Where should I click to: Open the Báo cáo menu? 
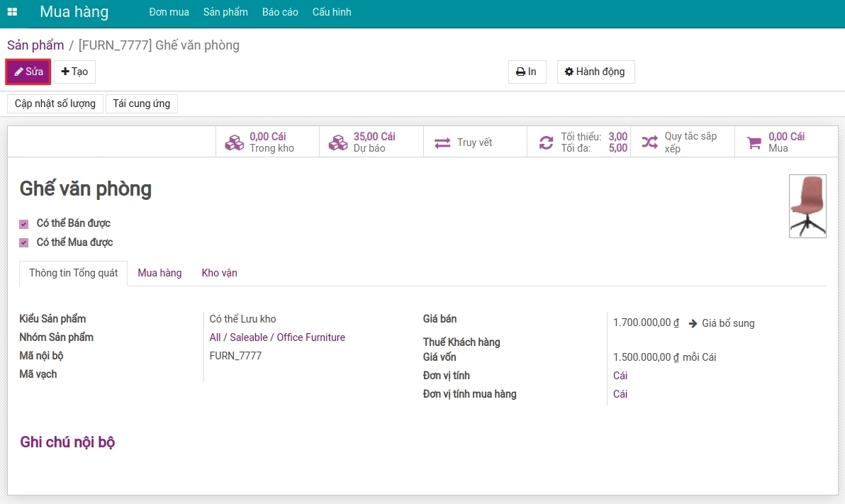coord(280,12)
